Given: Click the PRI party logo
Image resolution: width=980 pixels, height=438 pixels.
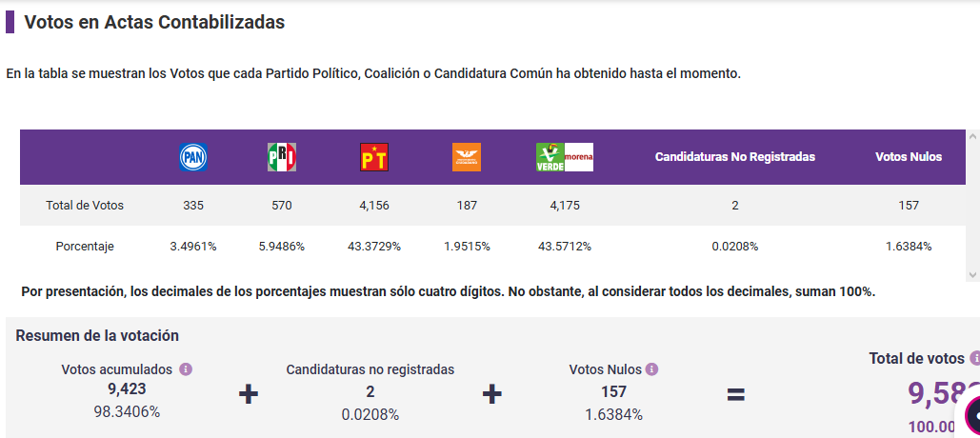Looking at the screenshot, I should pyautogui.click(x=282, y=157).
